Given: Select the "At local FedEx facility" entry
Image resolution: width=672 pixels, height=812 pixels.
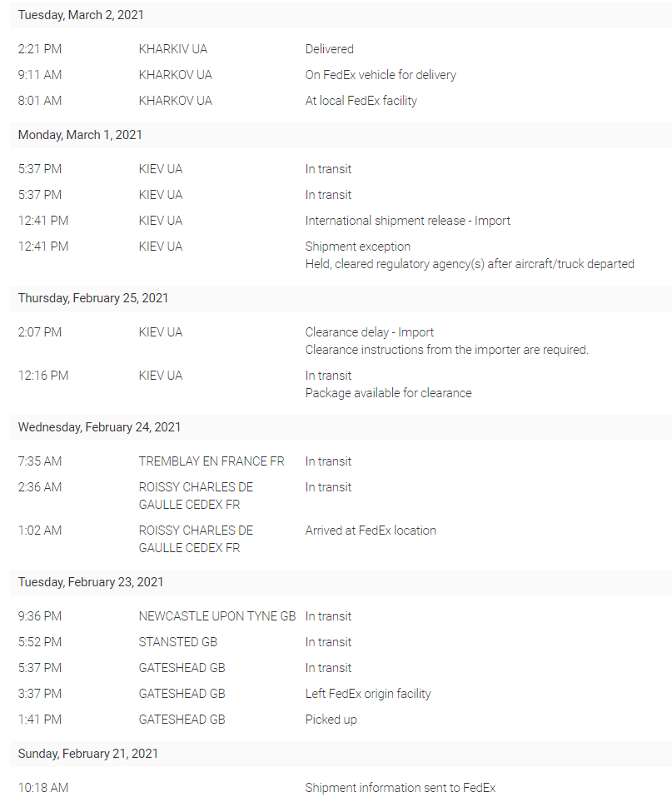Looking at the screenshot, I should (x=361, y=101).
